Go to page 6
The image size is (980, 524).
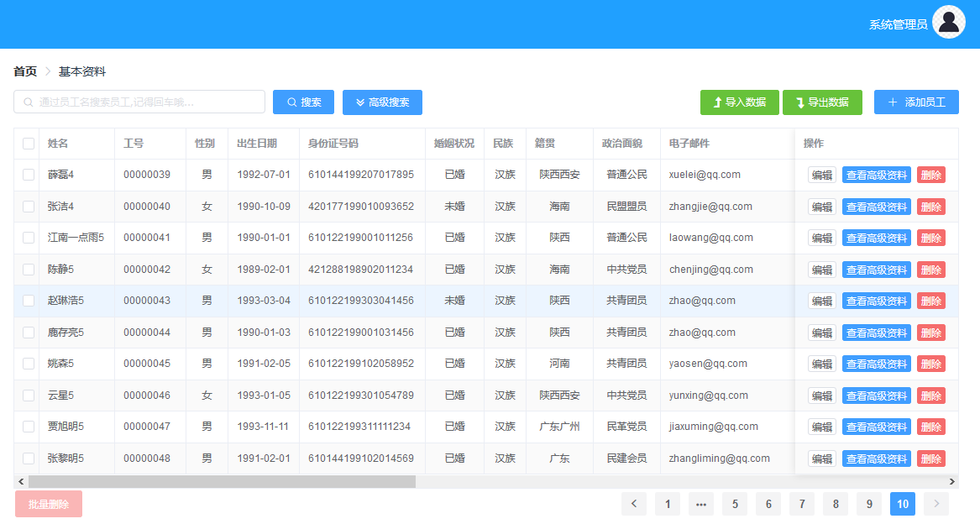click(x=768, y=504)
